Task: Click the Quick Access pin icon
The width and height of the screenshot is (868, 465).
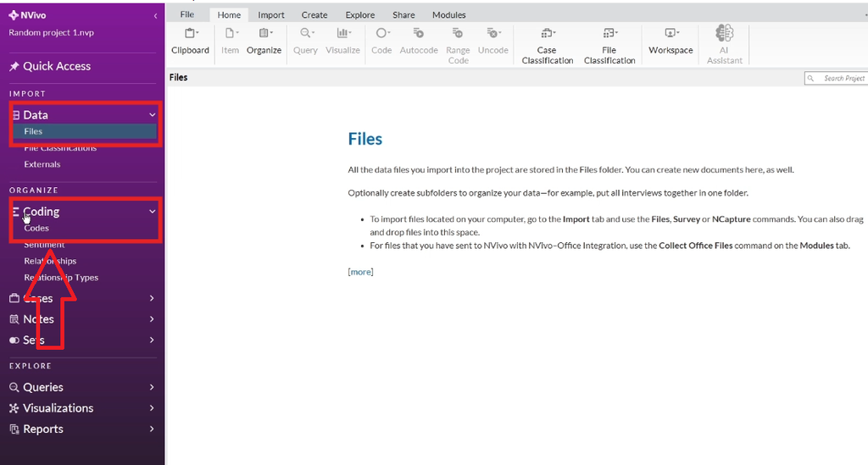Action: click(14, 66)
